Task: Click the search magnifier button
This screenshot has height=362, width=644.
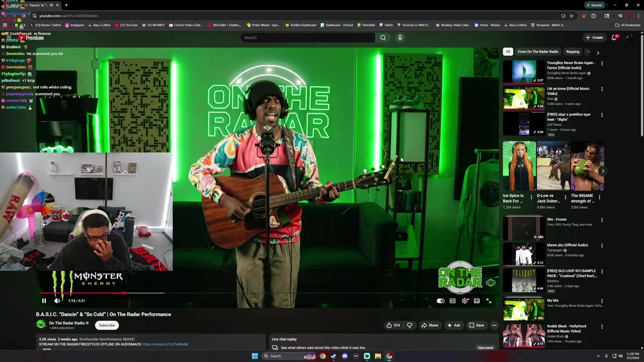Action: (x=383, y=38)
